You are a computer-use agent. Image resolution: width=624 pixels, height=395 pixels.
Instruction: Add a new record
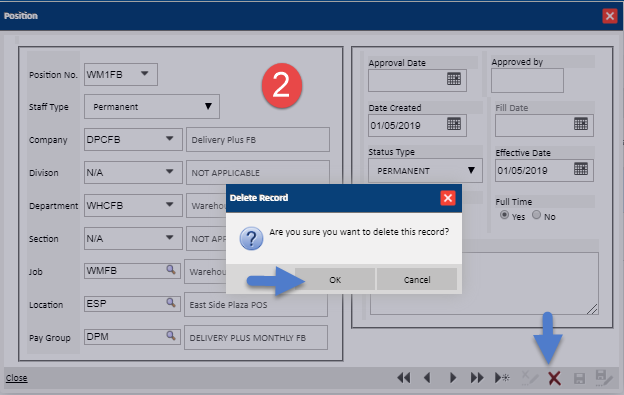coord(502,377)
